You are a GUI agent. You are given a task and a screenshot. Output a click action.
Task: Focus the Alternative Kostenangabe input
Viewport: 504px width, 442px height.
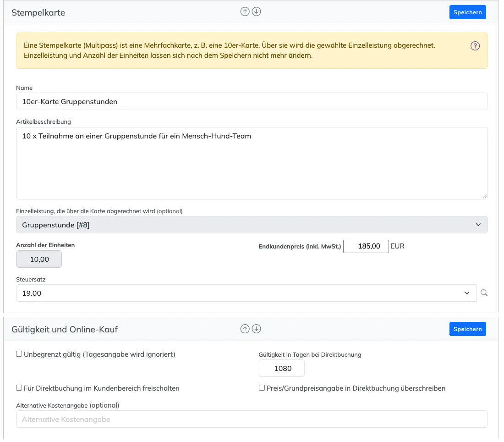click(x=252, y=419)
